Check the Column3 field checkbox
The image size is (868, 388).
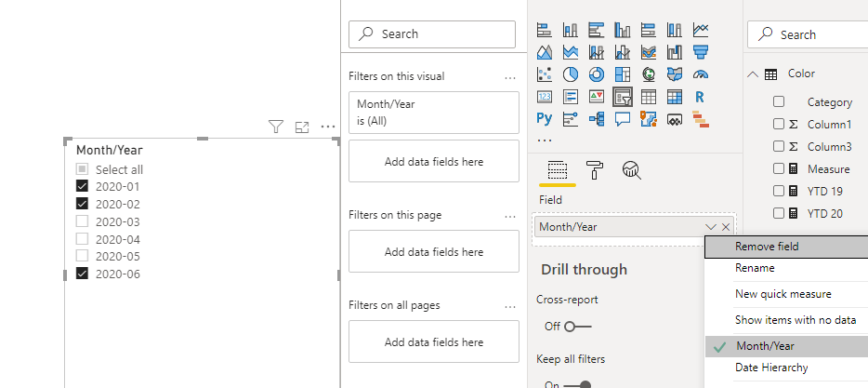click(779, 146)
